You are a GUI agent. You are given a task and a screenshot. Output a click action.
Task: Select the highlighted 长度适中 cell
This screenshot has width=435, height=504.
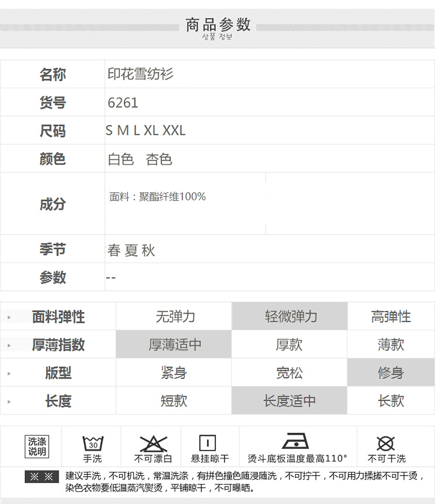(289, 400)
